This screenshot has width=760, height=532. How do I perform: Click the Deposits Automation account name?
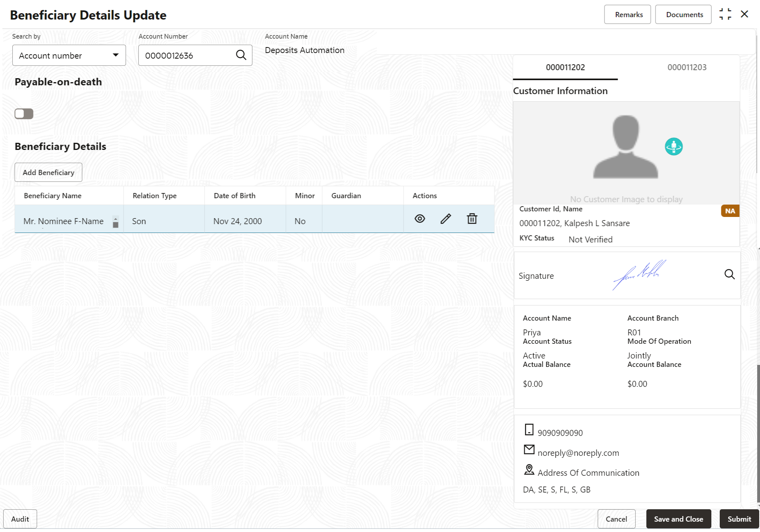[x=305, y=50]
